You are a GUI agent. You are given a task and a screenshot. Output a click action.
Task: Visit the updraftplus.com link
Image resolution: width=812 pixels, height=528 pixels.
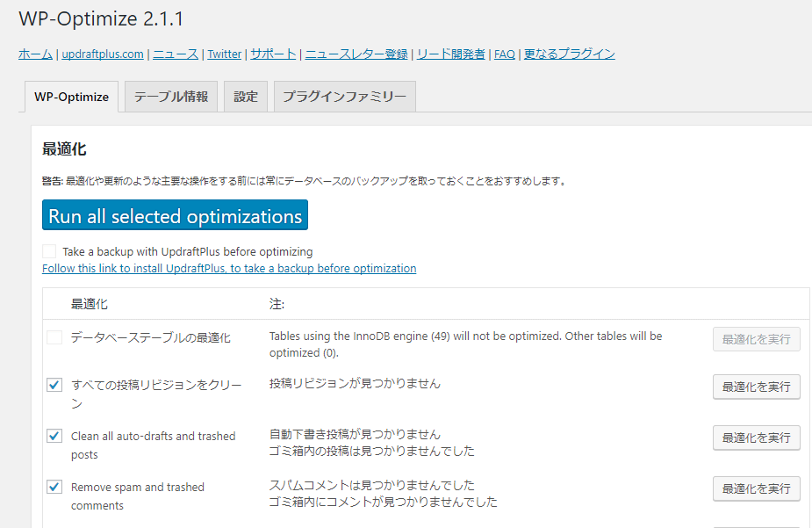[x=103, y=54]
